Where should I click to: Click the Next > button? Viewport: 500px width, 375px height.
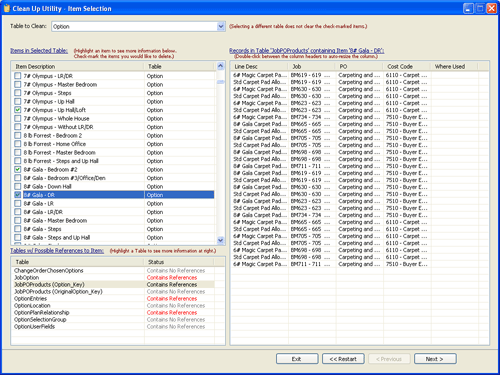[435, 359]
